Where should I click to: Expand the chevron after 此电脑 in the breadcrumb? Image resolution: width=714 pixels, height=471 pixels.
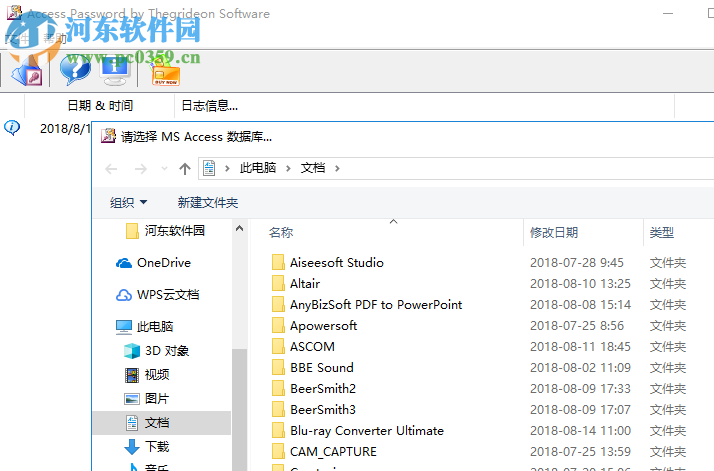pyautogui.click(x=288, y=169)
